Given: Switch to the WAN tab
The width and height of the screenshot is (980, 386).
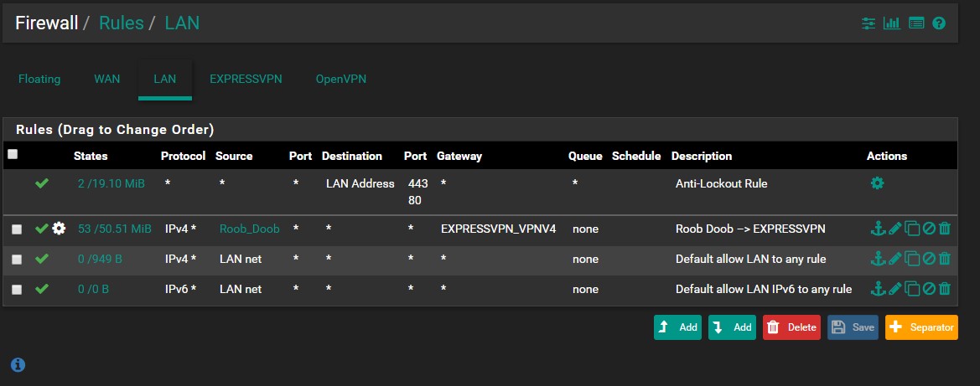Looking at the screenshot, I should [106, 80].
